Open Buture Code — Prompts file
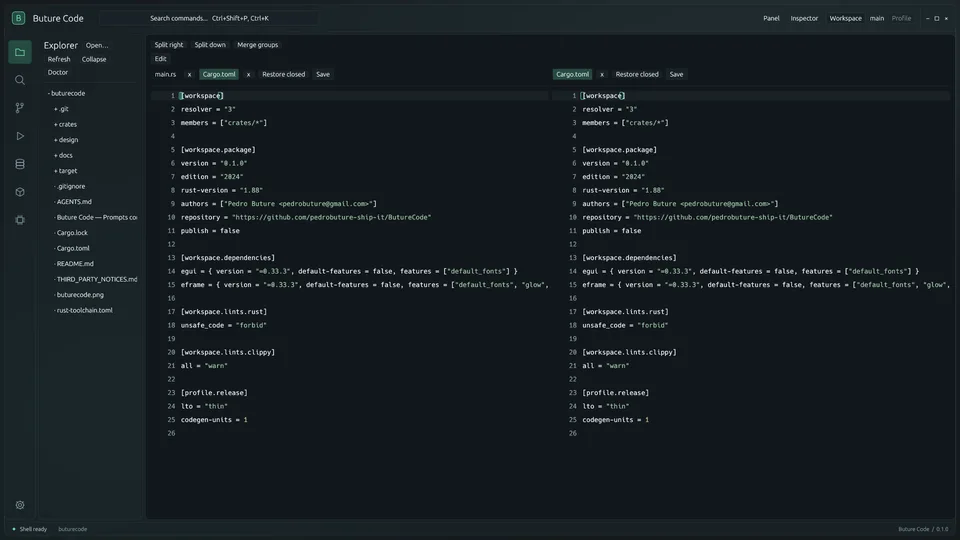 [x=96, y=217]
